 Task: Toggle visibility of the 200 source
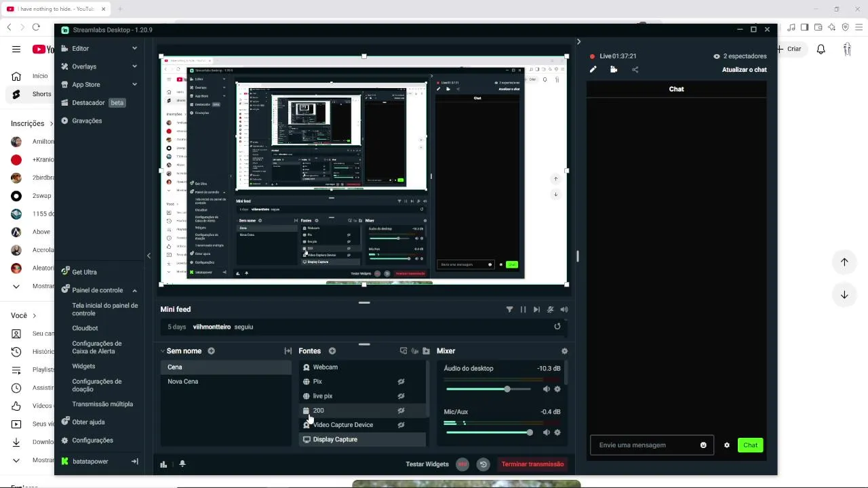pyautogui.click(x=401, y=411)
